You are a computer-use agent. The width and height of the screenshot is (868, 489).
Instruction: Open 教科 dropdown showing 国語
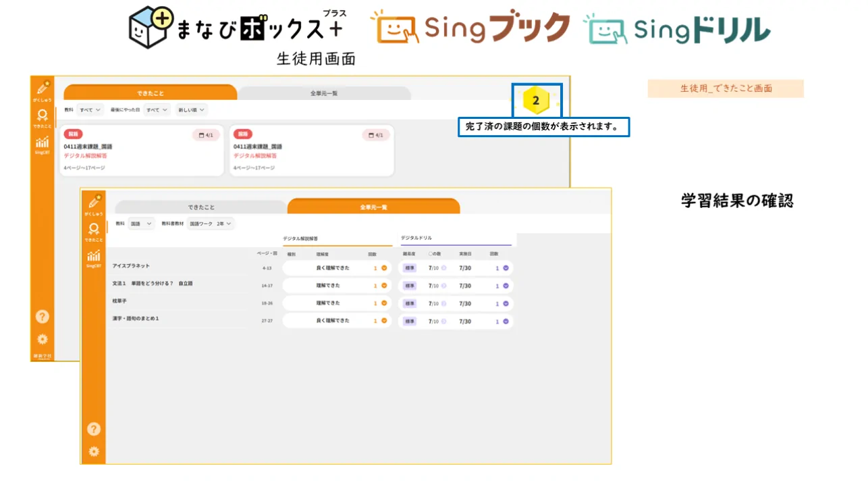142,223
